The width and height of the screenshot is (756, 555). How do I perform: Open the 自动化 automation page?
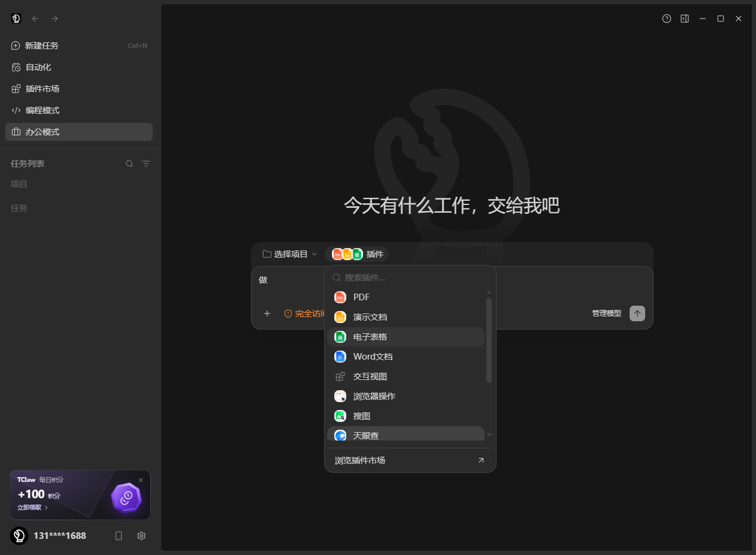pyautogui.click(x=79, y=67)
